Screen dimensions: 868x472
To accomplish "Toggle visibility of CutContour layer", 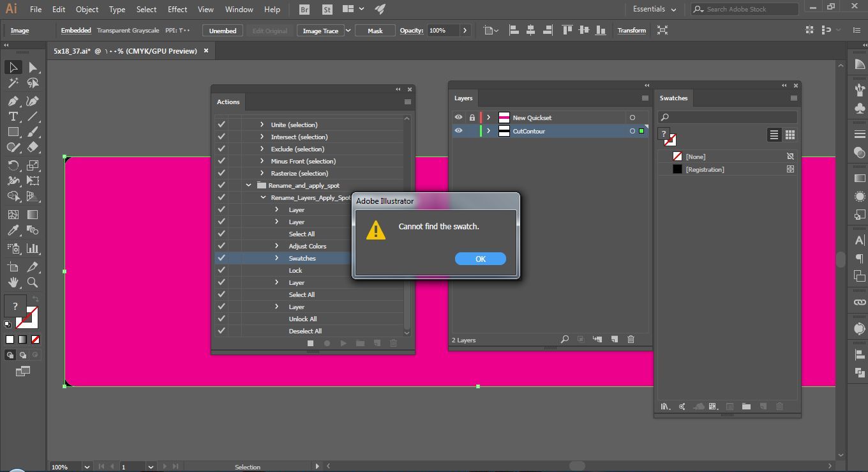I will point(458,131).
